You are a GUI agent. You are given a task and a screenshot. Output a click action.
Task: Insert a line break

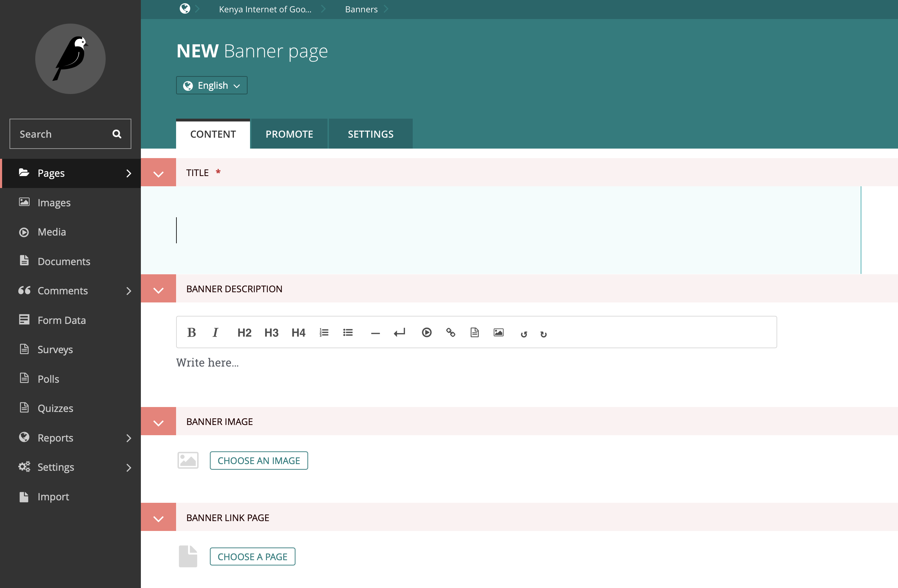point(399,332)
